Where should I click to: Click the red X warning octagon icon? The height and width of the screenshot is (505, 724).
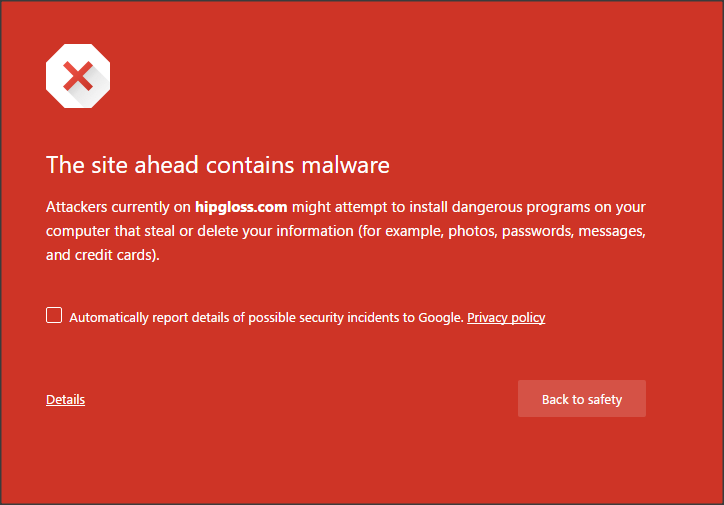[78, 76]
